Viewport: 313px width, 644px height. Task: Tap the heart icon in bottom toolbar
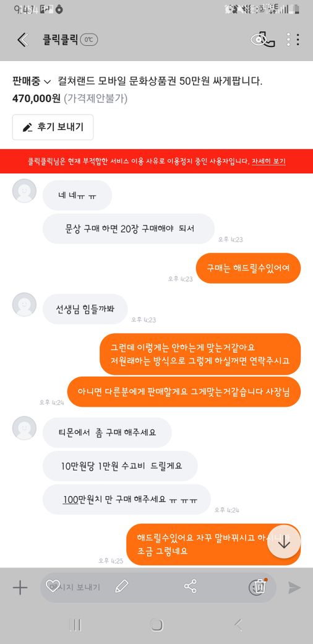[53, 586]
